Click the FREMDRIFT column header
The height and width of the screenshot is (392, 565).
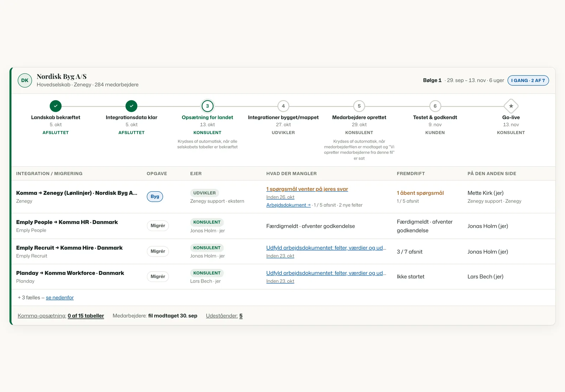(x=411, y=174)
